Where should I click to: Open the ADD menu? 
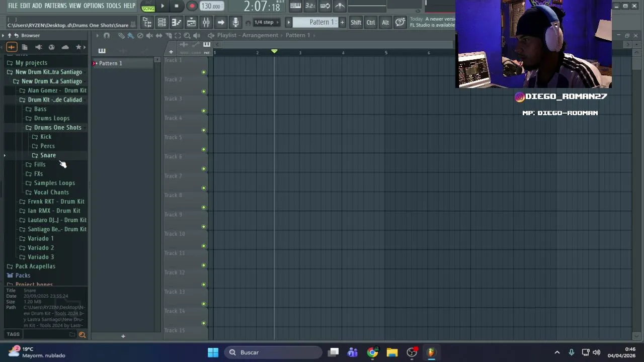[37, 6]
